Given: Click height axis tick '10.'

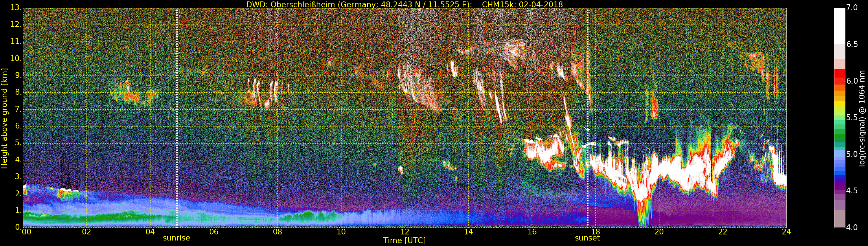Looking at the screenshot, I should point(16,58).
